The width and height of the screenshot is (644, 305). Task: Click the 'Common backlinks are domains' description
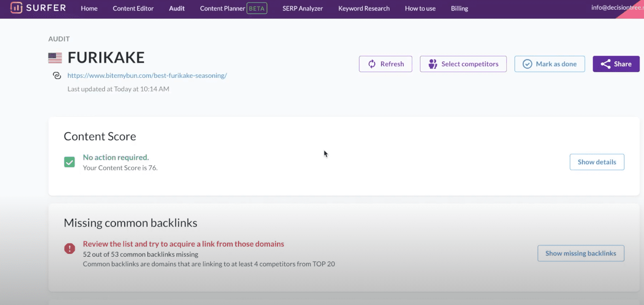209,264
